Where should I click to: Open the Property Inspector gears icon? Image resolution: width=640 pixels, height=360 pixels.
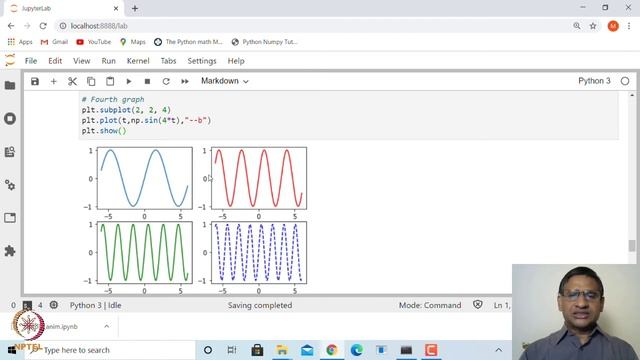pyautogui.click(x=10, y=185)
